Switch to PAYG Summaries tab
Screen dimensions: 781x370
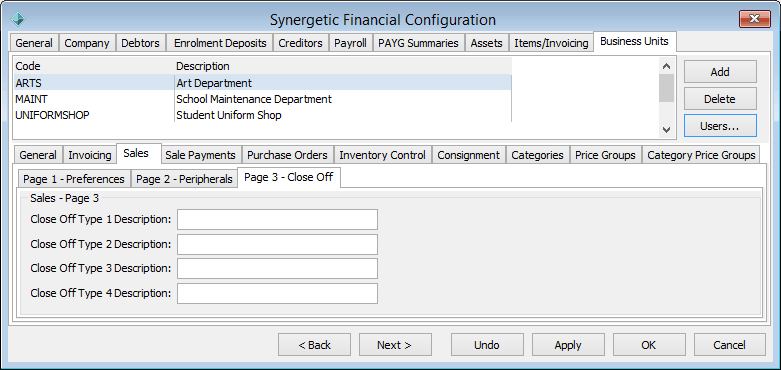pos(418,43)
